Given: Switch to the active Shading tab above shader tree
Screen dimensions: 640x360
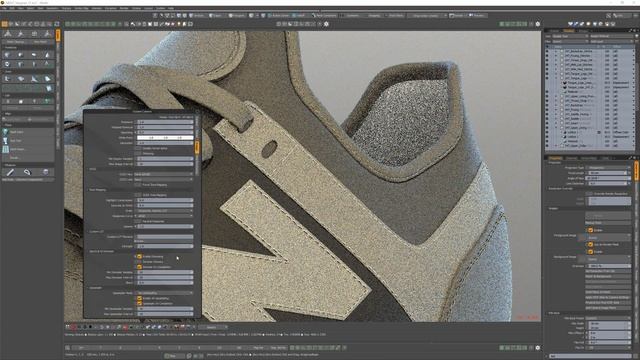Looking at the screenshot, I should (x=569, y=31).
